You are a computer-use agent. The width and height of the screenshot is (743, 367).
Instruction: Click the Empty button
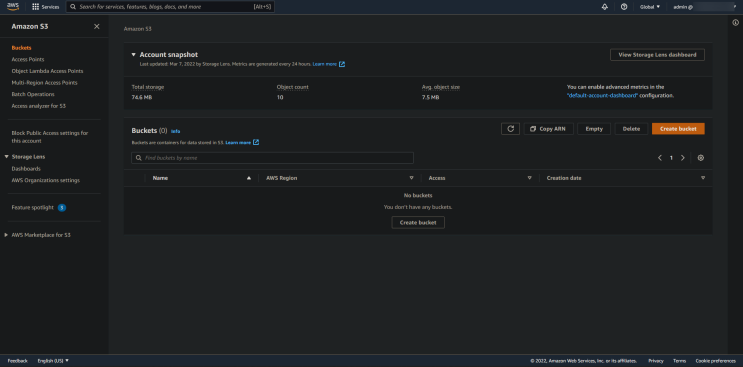click(594, 129)
